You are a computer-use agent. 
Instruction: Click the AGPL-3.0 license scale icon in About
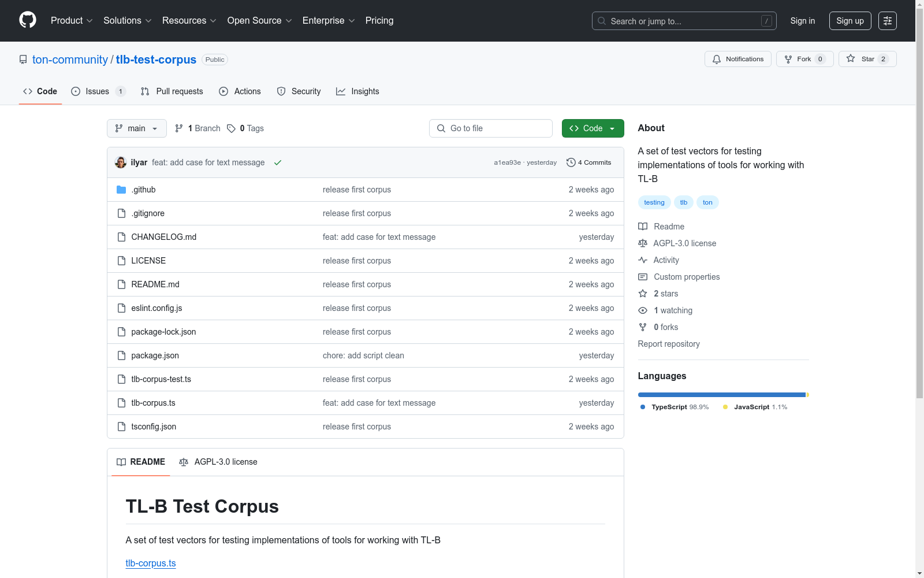[x=643, y=243]
